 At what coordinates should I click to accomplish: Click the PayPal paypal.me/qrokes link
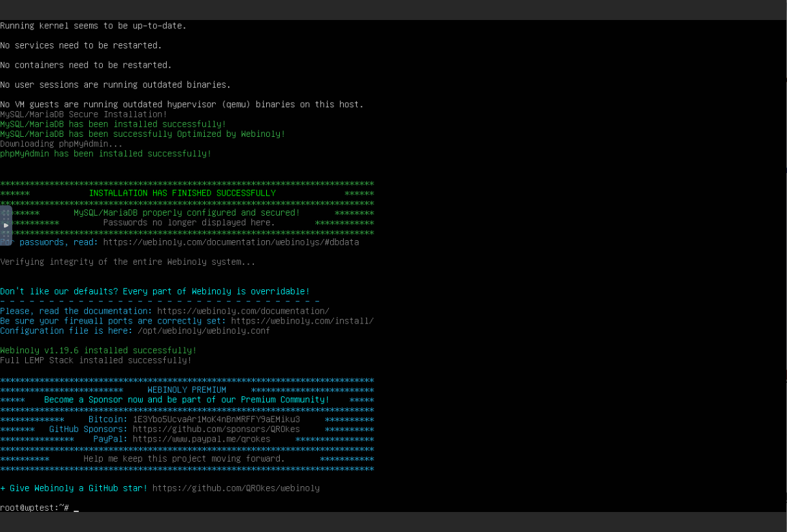click(201, 439)
